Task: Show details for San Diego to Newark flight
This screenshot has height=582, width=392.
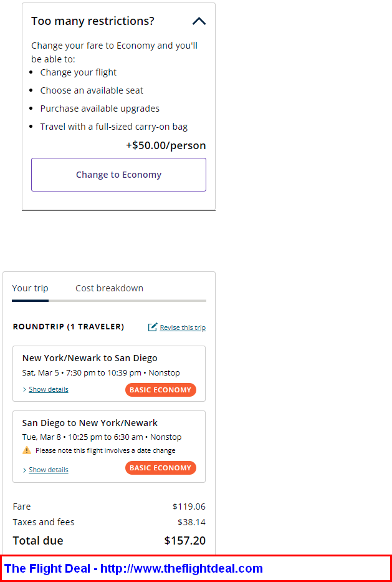Action: pyautogui.click(x=49, y=470)
